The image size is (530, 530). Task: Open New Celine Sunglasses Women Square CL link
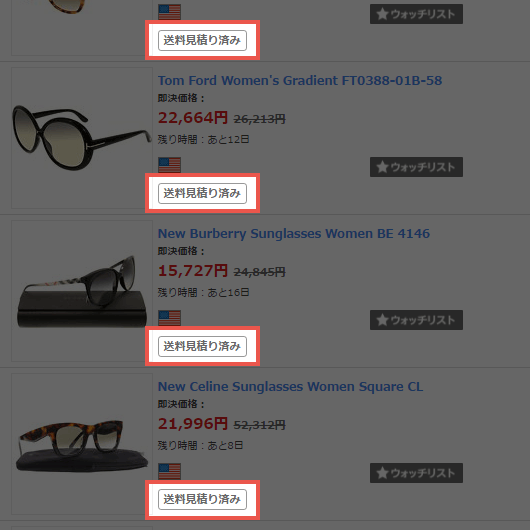[290, 387]
